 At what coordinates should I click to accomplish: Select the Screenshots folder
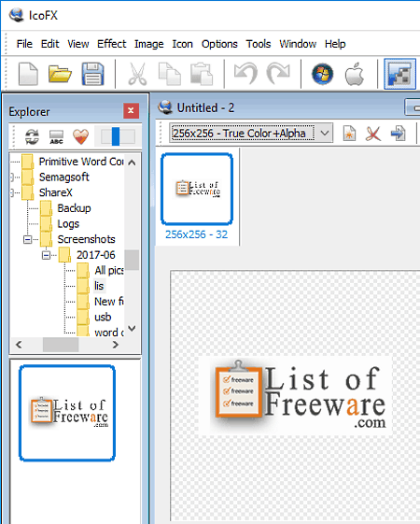coord(86,239)
